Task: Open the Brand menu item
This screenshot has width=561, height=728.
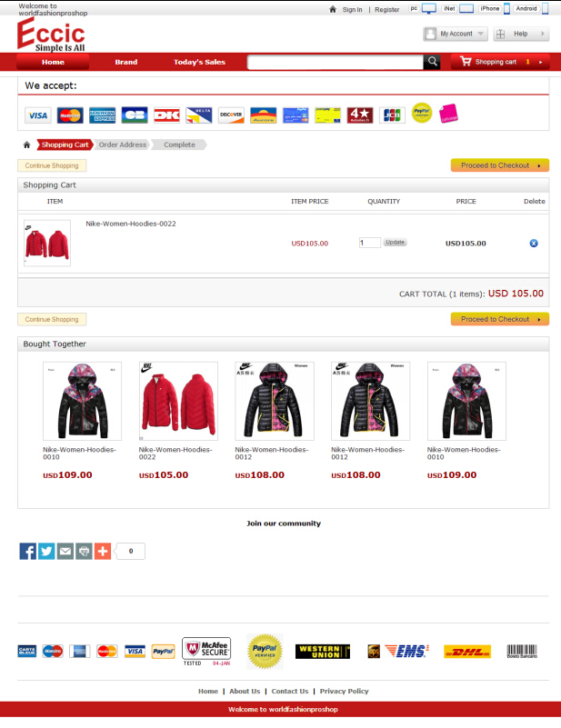Action: 126,62
